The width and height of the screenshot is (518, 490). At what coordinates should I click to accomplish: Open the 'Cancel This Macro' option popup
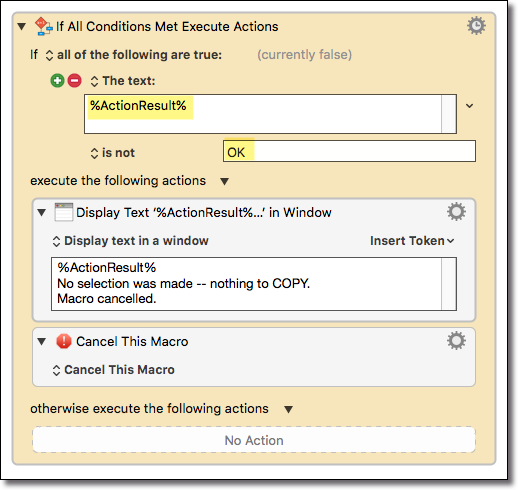point(113,370)
